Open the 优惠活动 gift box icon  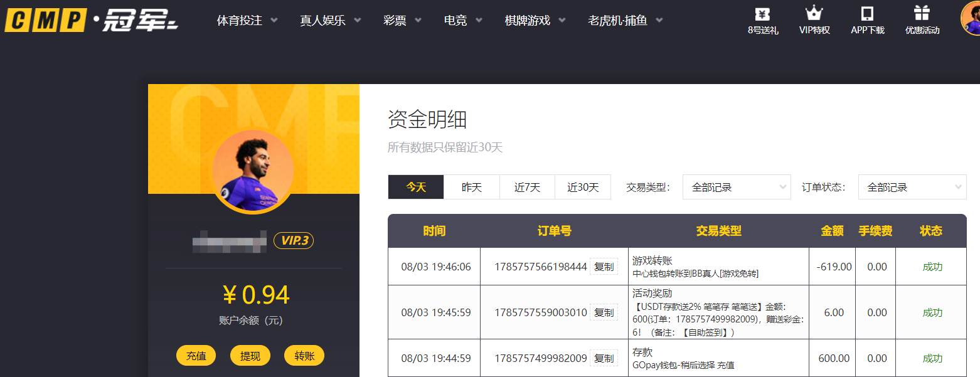922,14
